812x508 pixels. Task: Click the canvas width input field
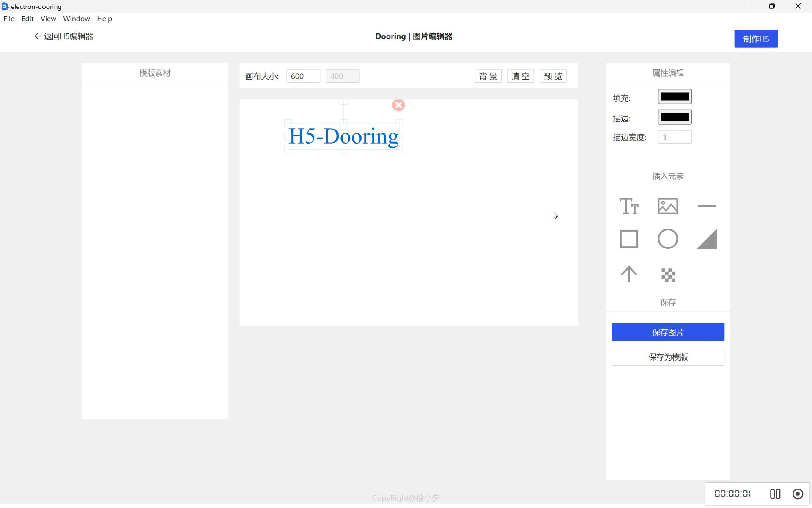[x=303, y=76]
